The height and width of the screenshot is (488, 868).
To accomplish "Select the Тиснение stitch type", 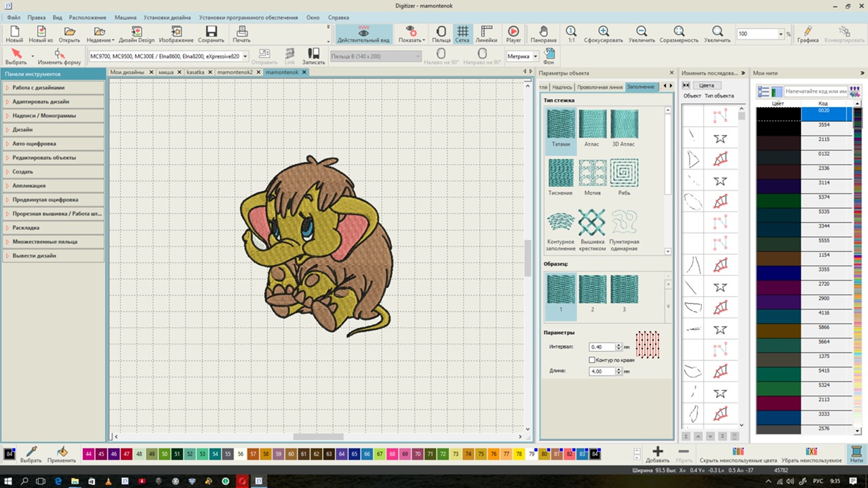I will [561, 178].
